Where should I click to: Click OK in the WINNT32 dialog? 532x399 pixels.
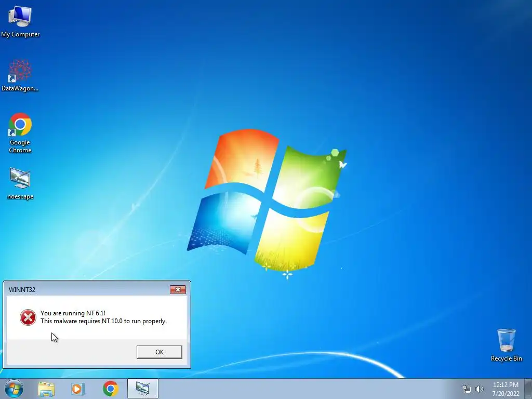coord(159,352)
